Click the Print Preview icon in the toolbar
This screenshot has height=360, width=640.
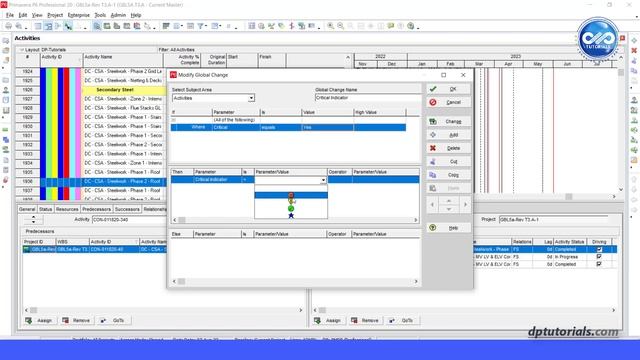point(19,26)
